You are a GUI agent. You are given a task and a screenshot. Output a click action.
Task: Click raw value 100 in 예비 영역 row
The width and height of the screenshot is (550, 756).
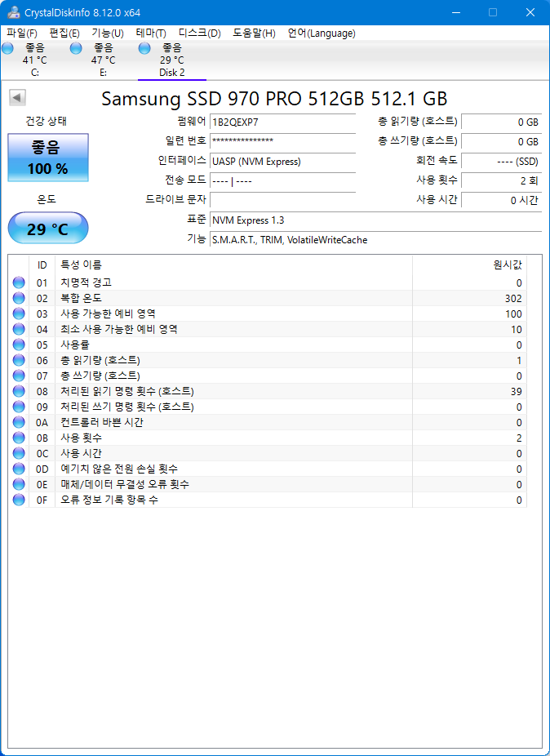[513, 314]
